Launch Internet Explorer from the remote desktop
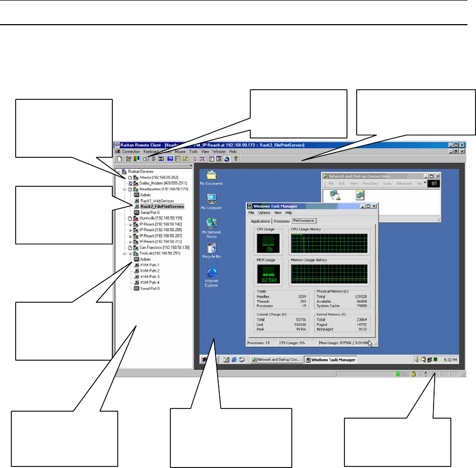Screen dimensions: 476x468 (211, 277)
